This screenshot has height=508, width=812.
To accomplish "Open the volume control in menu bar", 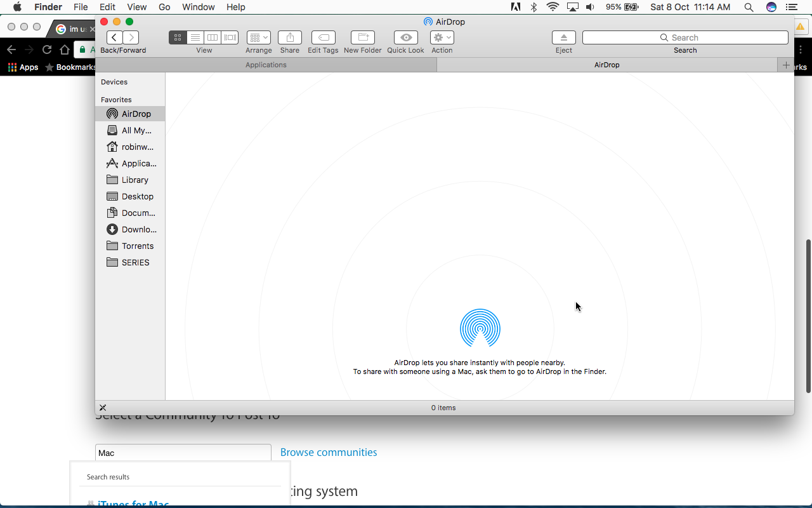I will (591, 7).
